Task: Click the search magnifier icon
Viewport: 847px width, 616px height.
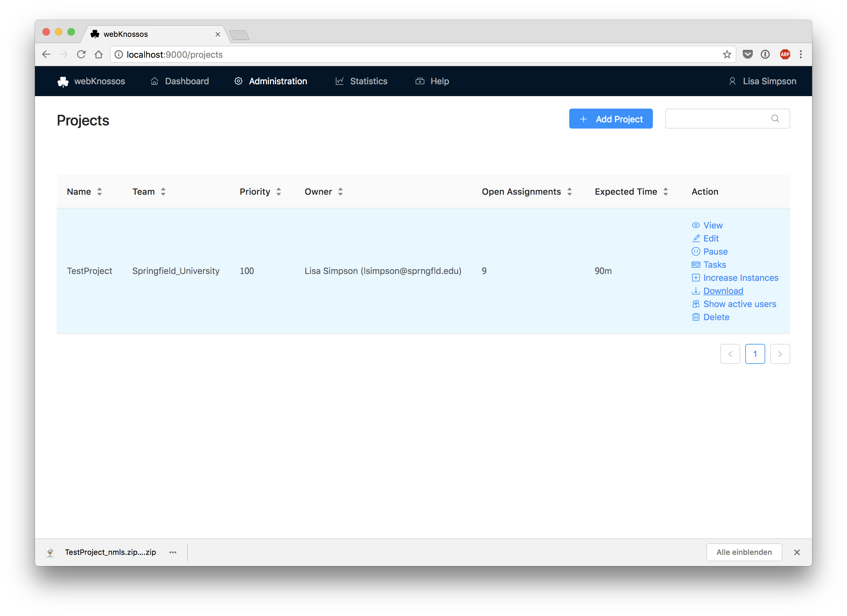Action: [x=775, y=118]
